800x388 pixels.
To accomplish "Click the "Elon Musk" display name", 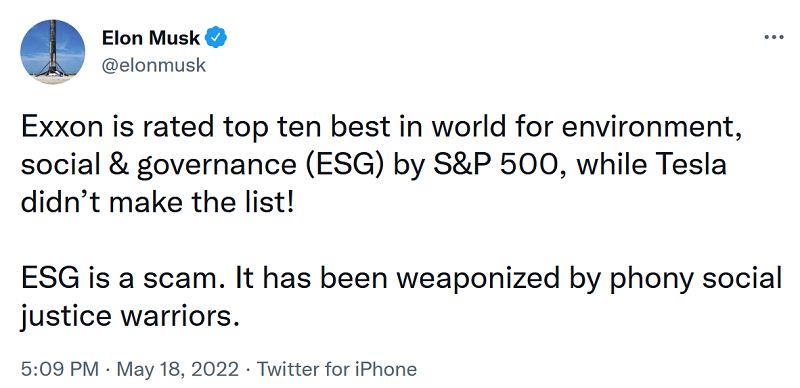I will coord(151,37).
